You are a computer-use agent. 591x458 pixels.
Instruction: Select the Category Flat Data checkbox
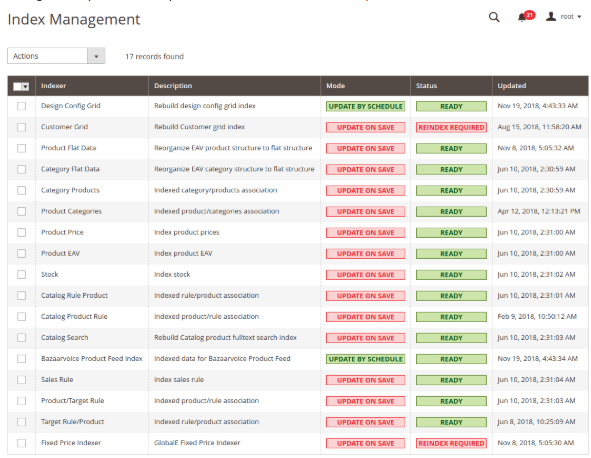[x=21, y=170]
